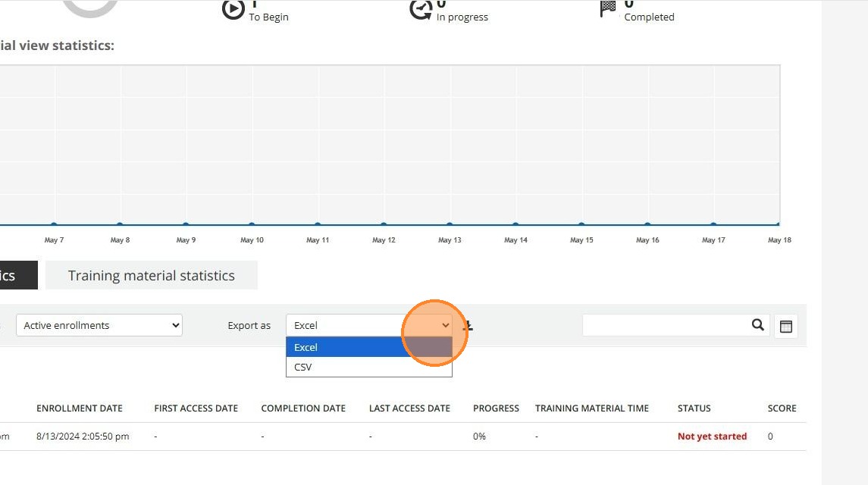
Task: Click the May 12 chart data point
Action: (384, 224)
